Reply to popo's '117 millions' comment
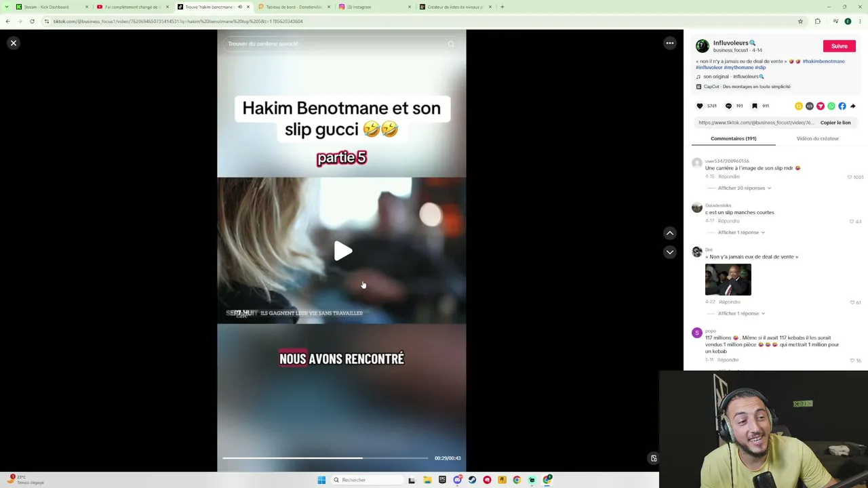Image resolution: width=868 pixels, height=488 pixels. point(728,360)
